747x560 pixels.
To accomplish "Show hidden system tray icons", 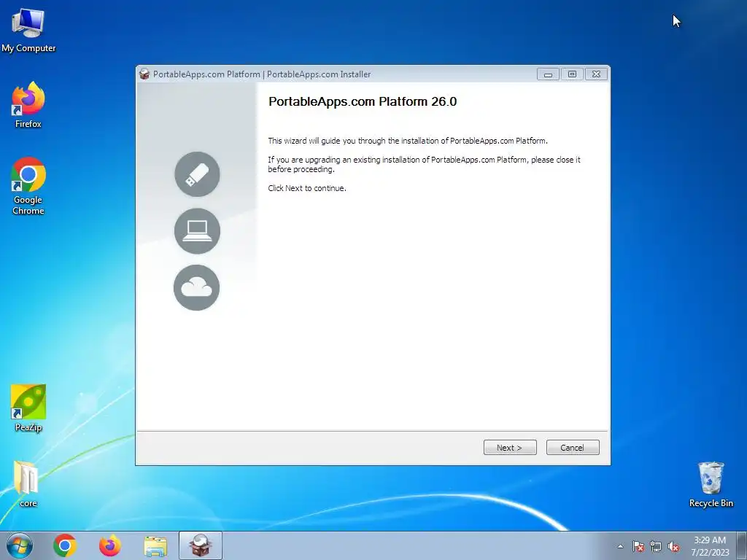I will click(x=620, y=546).
